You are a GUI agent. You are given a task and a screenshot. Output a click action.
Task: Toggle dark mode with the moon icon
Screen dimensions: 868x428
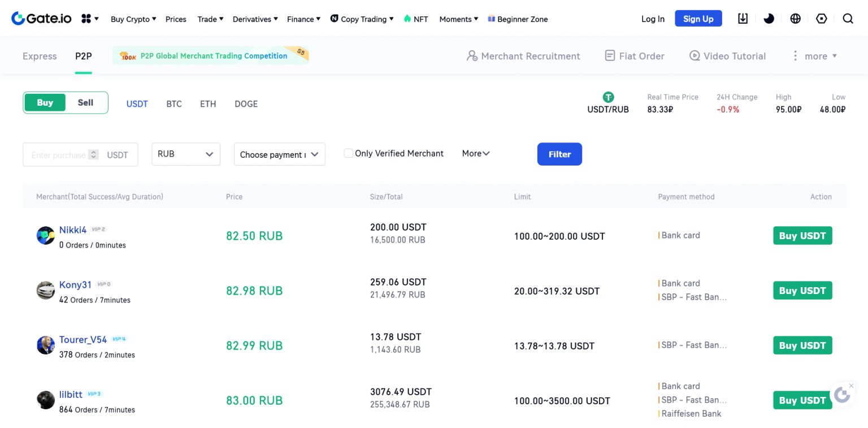769,19
